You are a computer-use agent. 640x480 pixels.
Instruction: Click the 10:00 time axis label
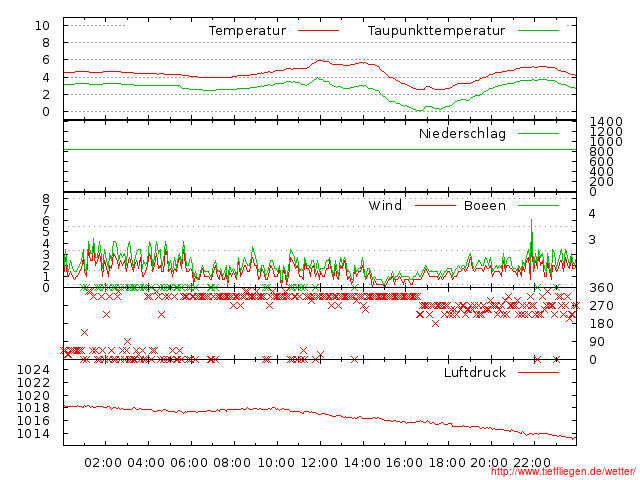(x=276, y=463)
